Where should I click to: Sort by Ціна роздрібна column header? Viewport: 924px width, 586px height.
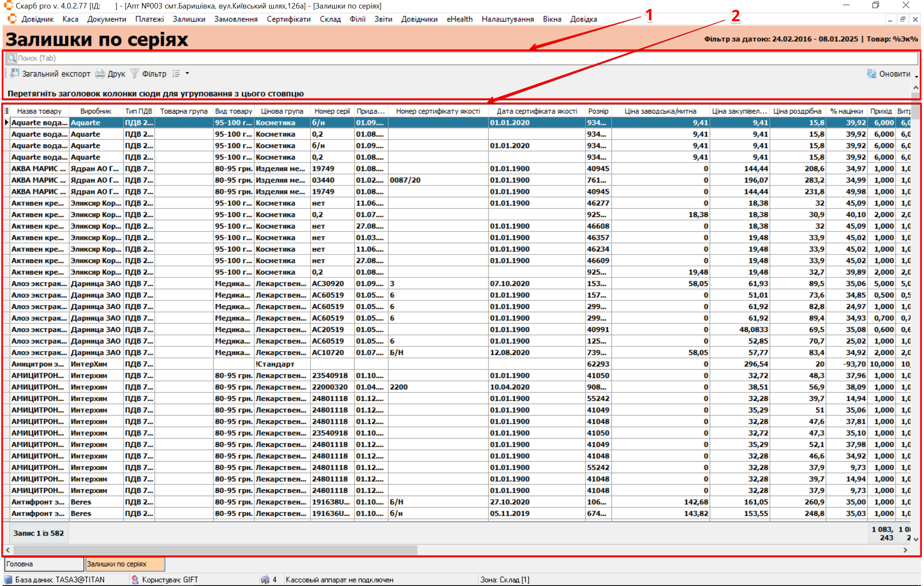tap(797, 111)
